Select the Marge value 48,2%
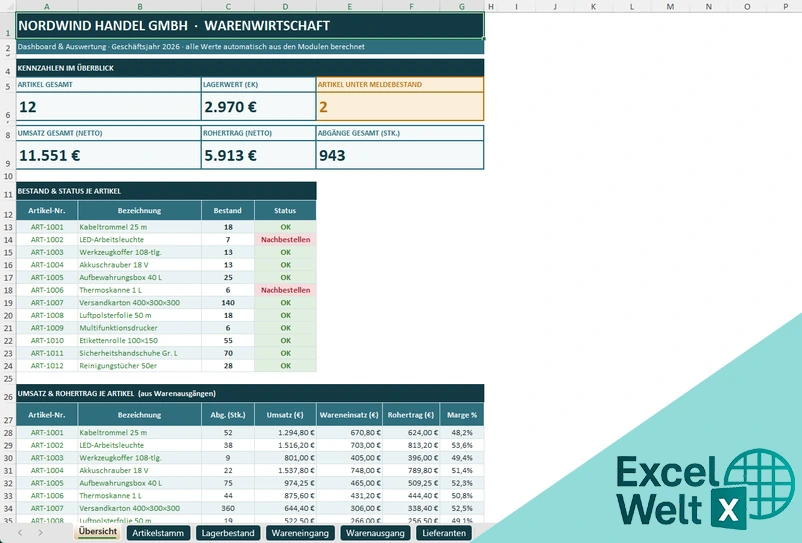The height and width of the screenshot is (543, 802). click(462, 433)
